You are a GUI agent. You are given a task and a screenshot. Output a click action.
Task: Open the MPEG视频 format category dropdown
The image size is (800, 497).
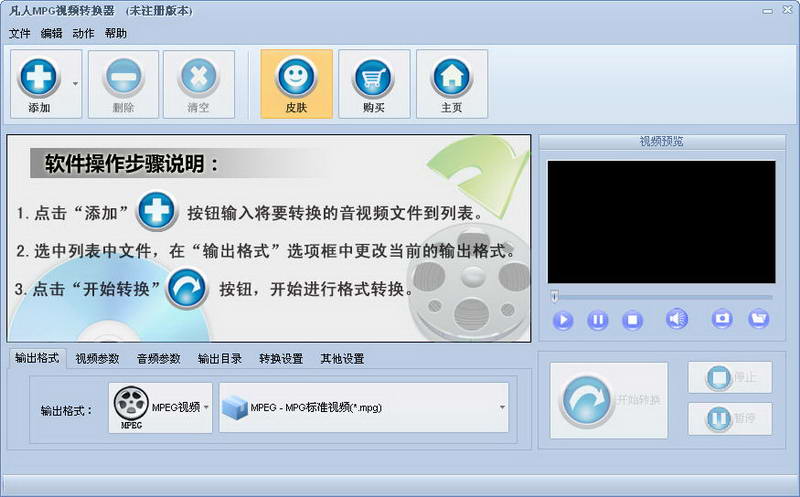pos(160,408)
